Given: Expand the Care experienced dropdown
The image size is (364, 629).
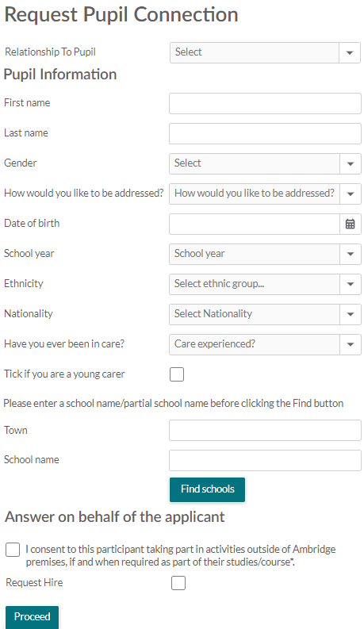Looking at the screenshot, I should coord(265,344).
